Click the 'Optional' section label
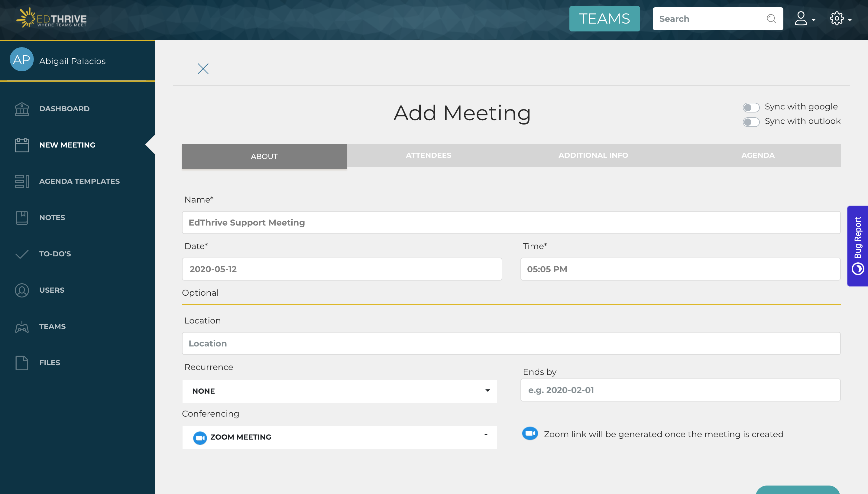This screenshot has height=494, width=868. tap(200, 293)
